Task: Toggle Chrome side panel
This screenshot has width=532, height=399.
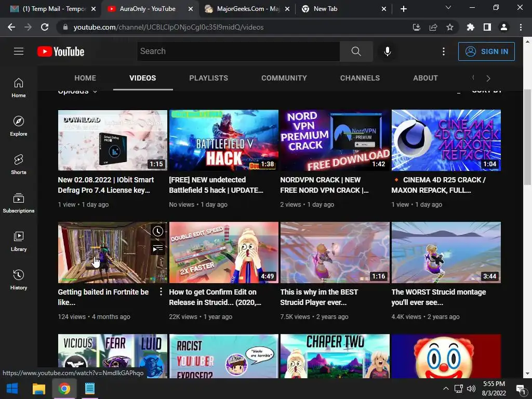Action: tap(487, 27)
